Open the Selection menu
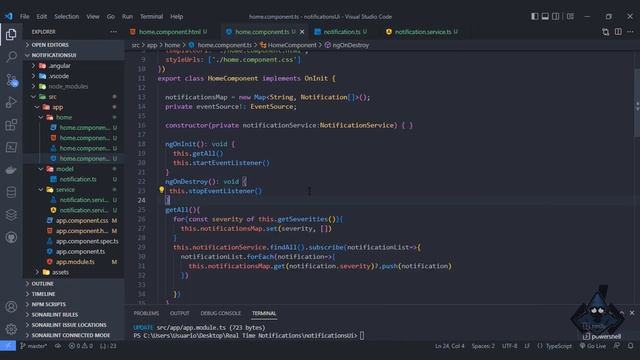This screenshot has width=640, height=360. coord(67,16)
